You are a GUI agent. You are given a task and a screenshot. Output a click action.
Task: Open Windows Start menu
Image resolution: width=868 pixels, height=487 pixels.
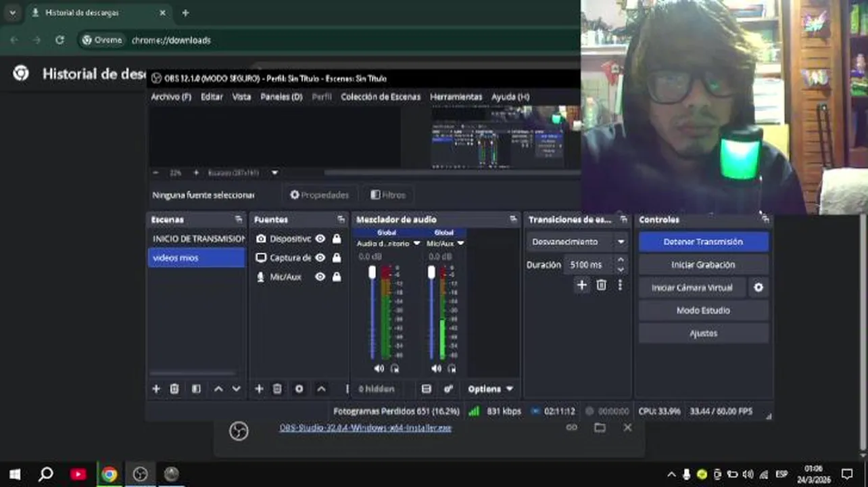[14, 474]
